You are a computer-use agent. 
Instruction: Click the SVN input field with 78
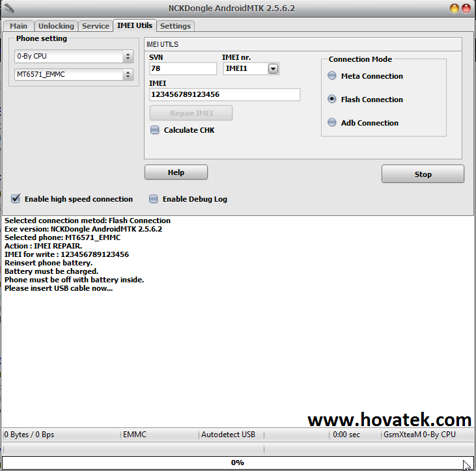click(183, 68)
